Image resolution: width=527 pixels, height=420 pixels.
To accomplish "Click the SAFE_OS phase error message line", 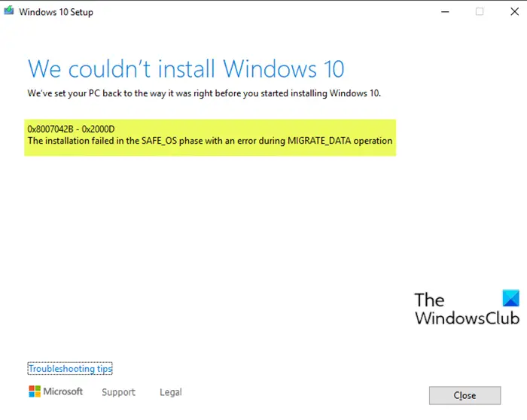I will 210,141.
